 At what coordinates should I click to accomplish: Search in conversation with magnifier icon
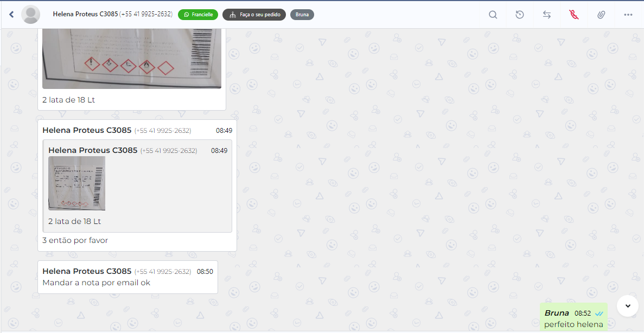point(493,15)
